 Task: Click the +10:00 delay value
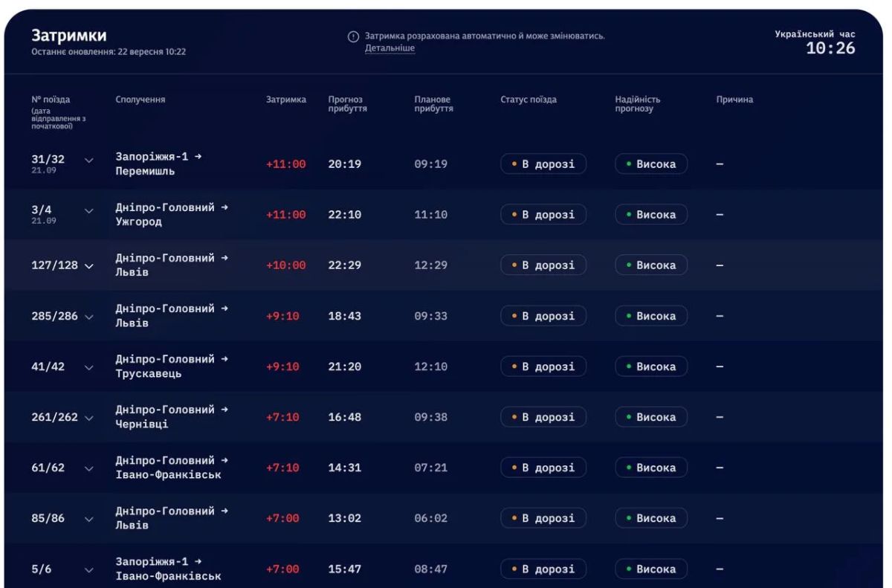coord(285,265)
